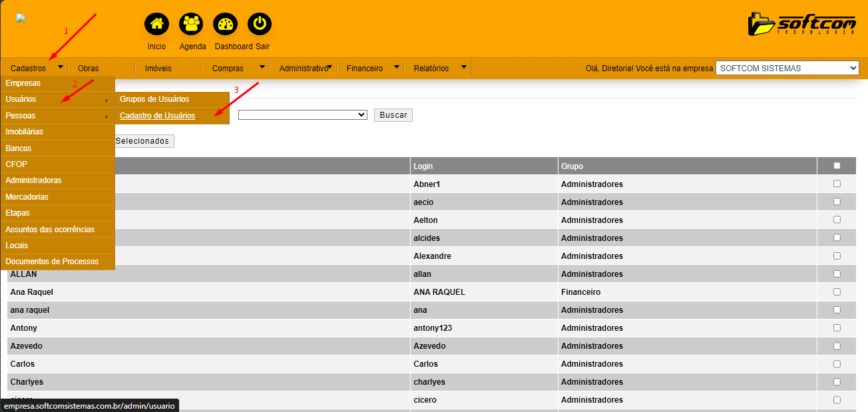Select Cadastro de Usuários submenu entry
The height and width of the screenshot is (412, 868).
[158, 116]
